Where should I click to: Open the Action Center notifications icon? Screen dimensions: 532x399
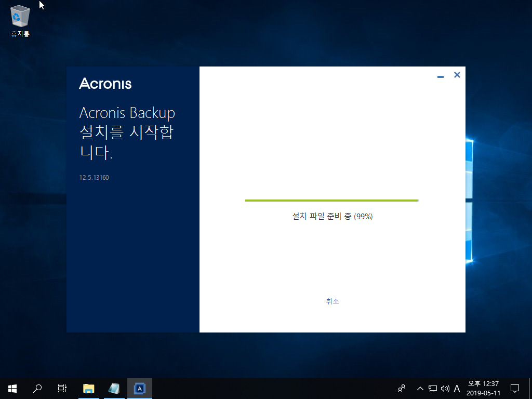pos(515,389)
